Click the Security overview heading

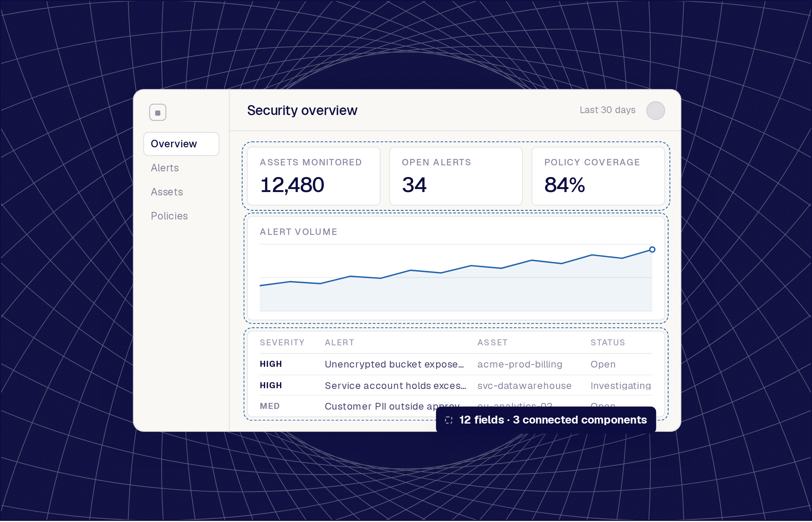302,110
